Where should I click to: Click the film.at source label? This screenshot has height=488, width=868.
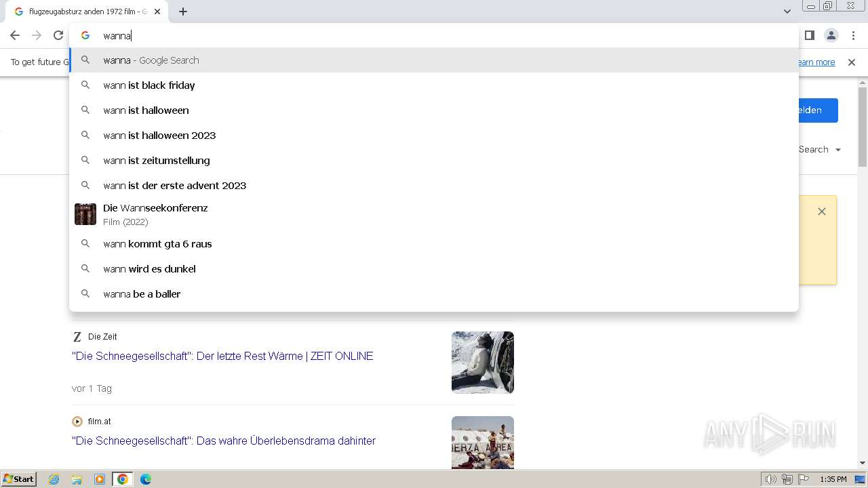(99, 422)
